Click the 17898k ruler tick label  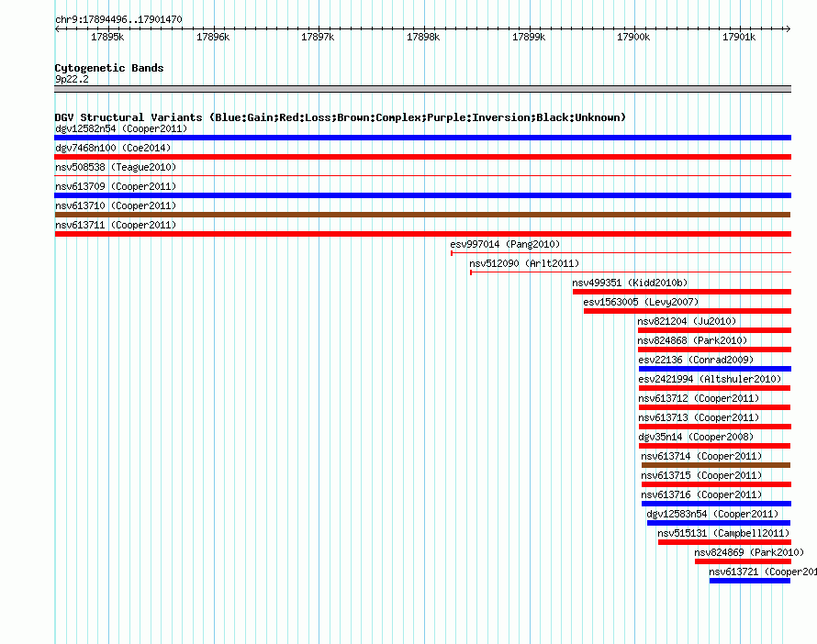(423, 37)
